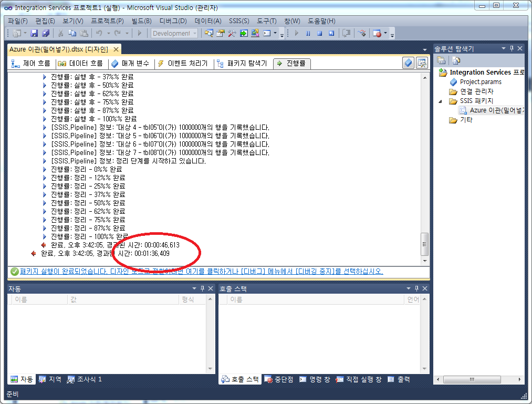Click the QuickWatch toolbar icon
The height and width of the screenshot is (404, 532).
pos(362,33)
